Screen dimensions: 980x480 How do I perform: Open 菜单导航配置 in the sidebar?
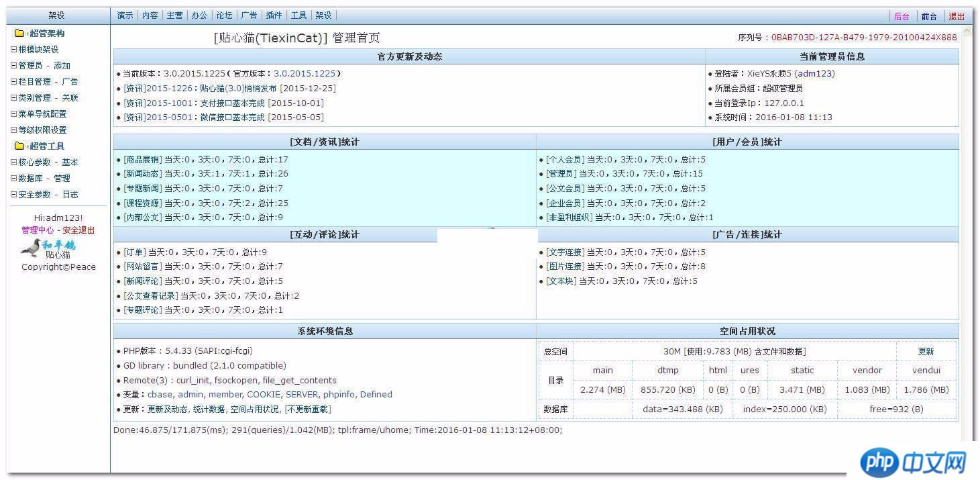42,113
